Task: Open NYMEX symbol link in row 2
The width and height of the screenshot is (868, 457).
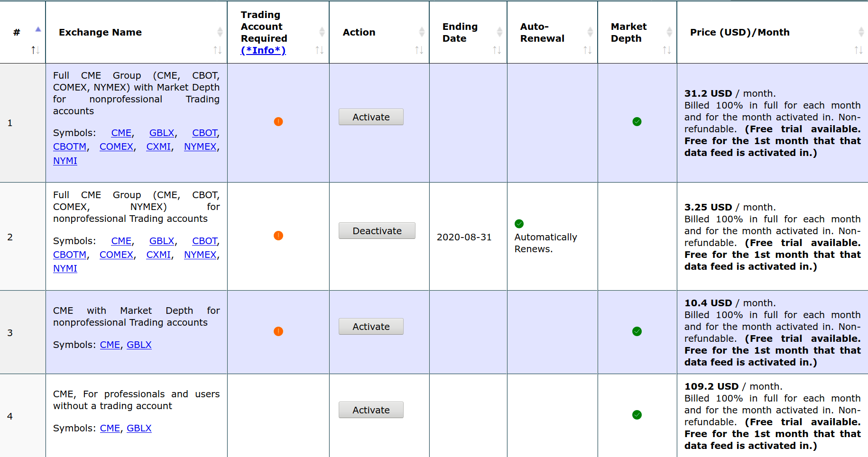Action: (200, 255)
